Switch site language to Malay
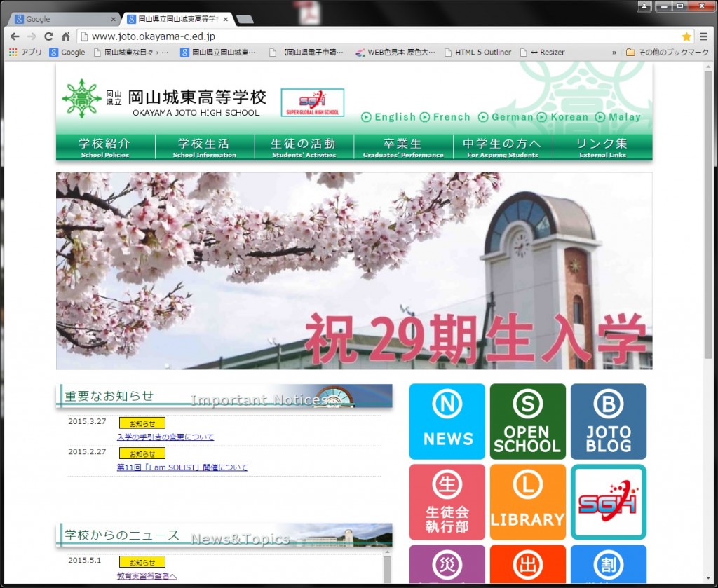 point(618,117)
